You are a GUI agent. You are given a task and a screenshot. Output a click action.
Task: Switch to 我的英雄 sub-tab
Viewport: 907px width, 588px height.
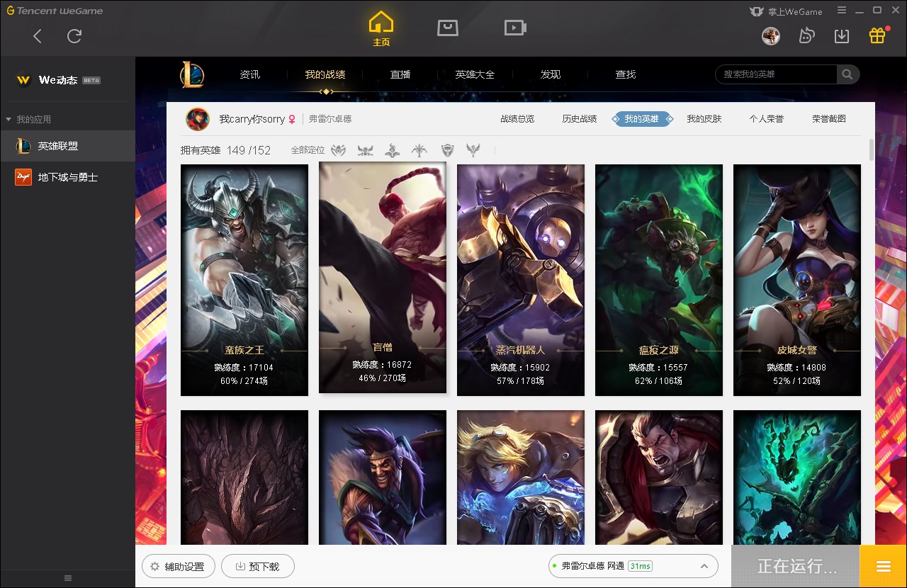641,119
